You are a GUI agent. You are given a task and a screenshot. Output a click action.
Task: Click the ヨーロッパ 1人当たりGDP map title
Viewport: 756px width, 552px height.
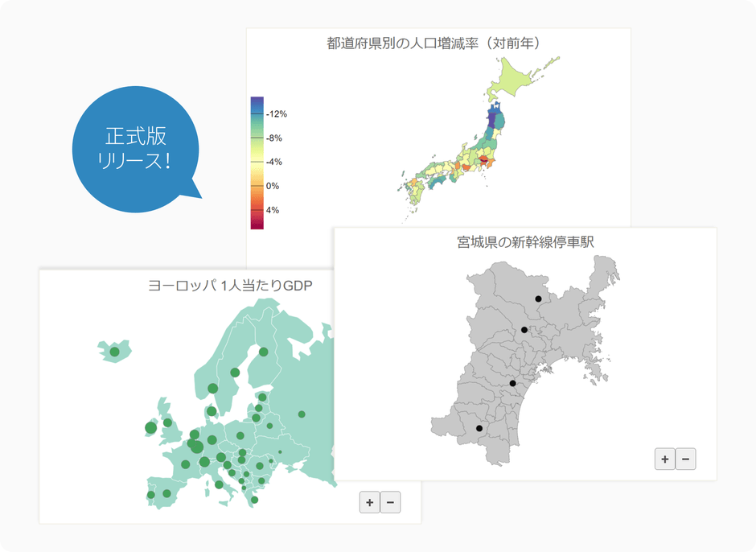(x=232, y=284)
